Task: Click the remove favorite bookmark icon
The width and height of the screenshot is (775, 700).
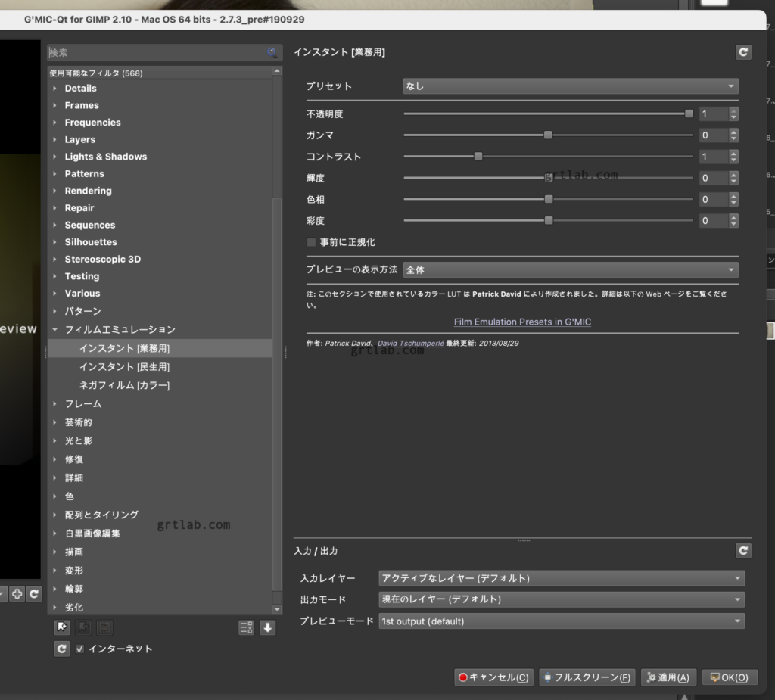Action: 82,627
